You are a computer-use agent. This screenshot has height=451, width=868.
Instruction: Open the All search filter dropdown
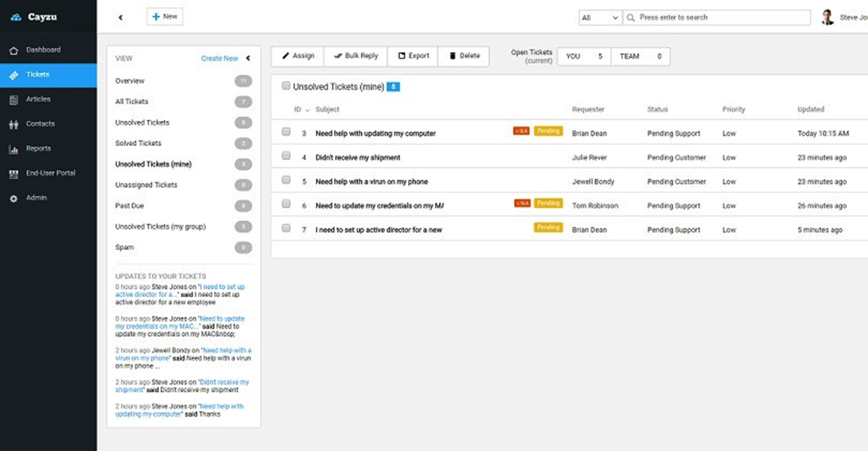coord(600,17)
